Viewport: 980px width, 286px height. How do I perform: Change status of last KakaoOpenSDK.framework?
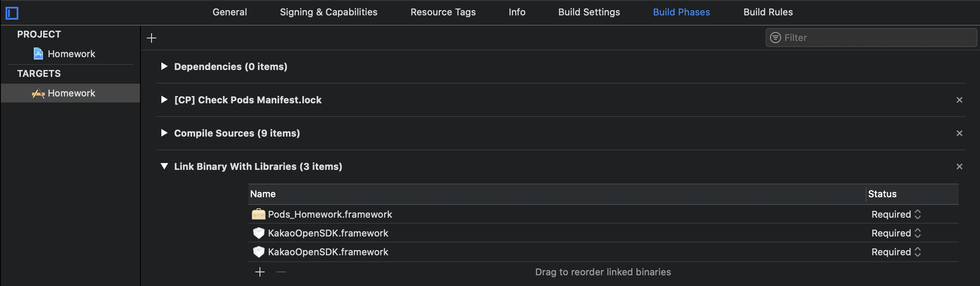coord(896,252)
